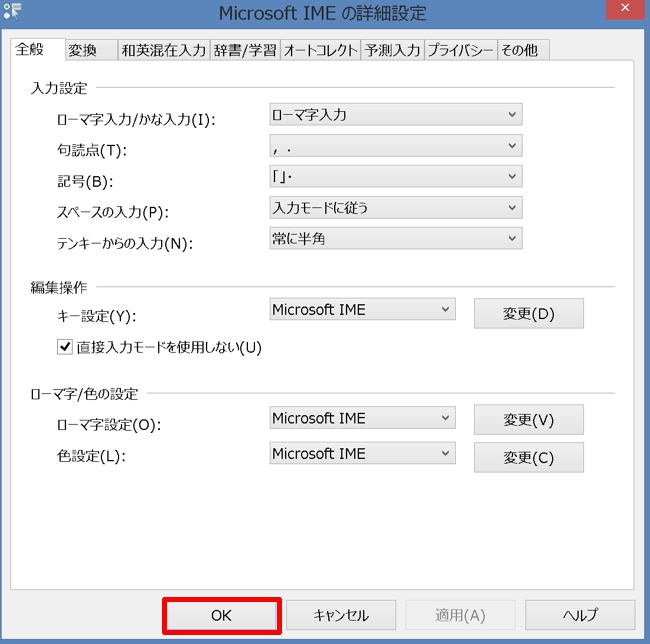
Task: Open help with the ヘルプ button
Action: 580,615
